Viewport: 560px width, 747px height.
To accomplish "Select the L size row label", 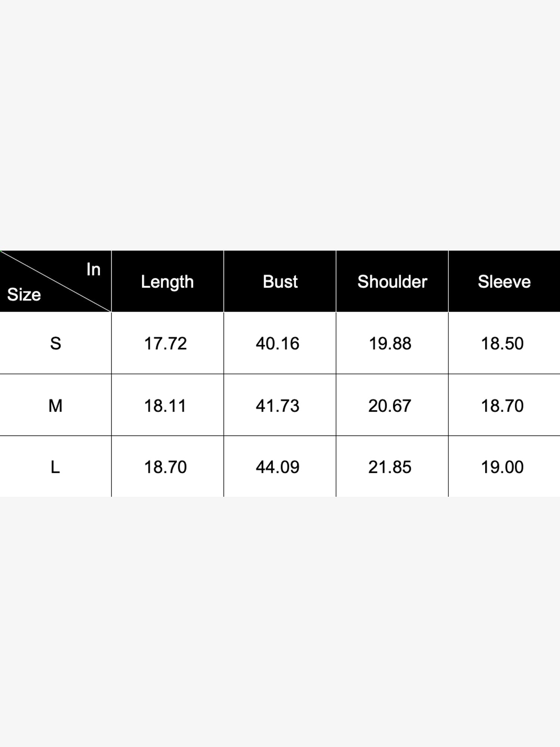I will 55,467.
